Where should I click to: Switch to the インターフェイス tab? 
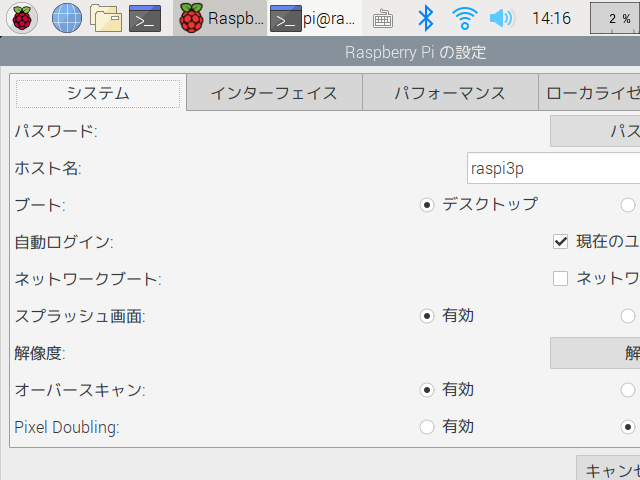click(x=273, y=94)
